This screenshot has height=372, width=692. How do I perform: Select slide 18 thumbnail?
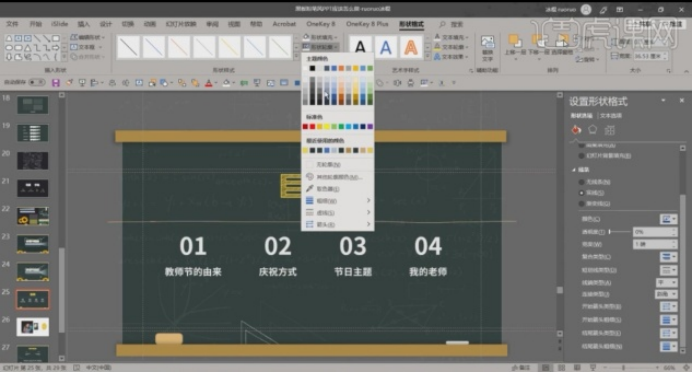tap(33, 105)
